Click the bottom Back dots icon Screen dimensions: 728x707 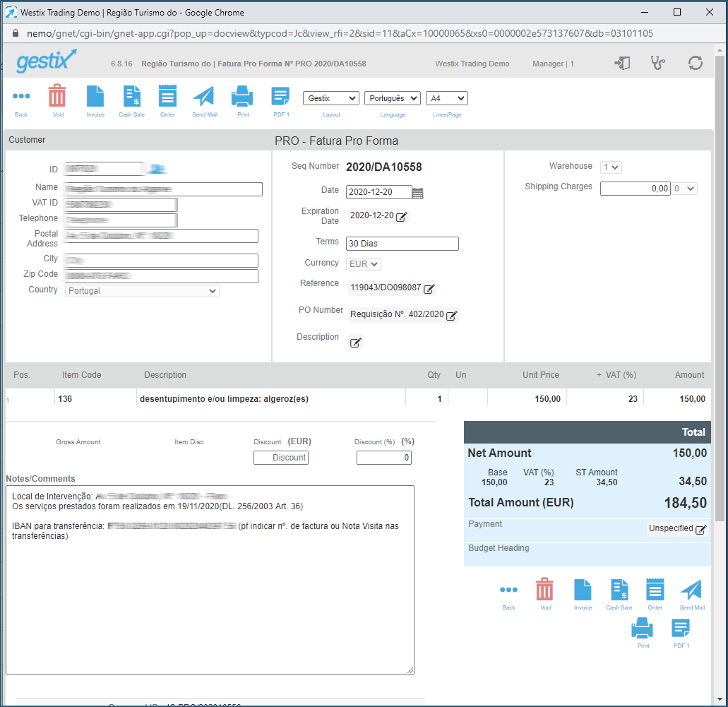[x=508, y=590]
